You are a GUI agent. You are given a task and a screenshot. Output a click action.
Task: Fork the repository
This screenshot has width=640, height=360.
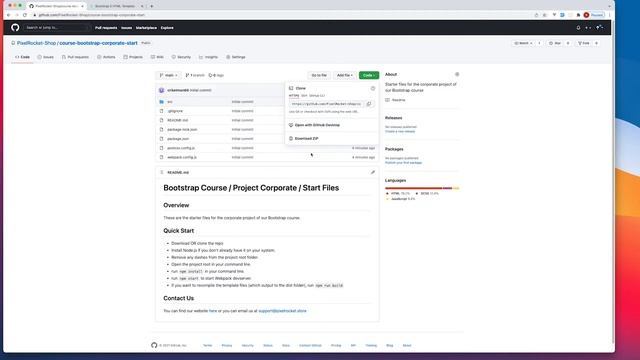click(584, 43)
